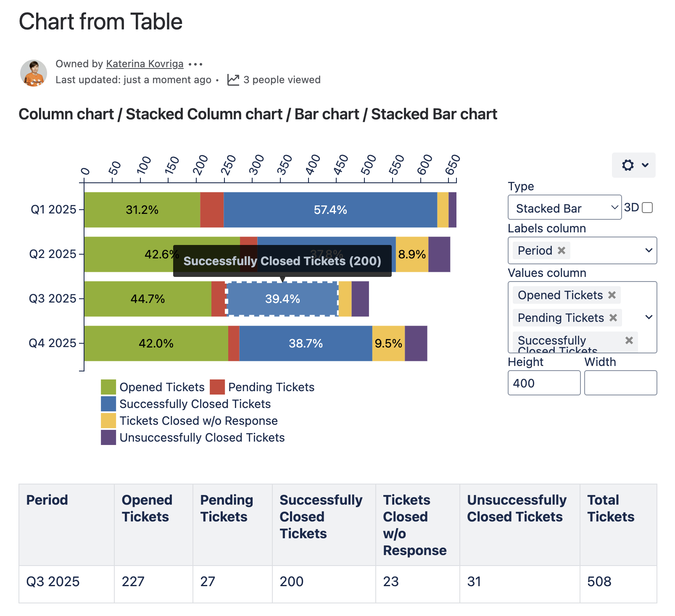Viewport: 675px width, 616px height.
Task: Open the chart settings gear menu
Action: point(633,165)
